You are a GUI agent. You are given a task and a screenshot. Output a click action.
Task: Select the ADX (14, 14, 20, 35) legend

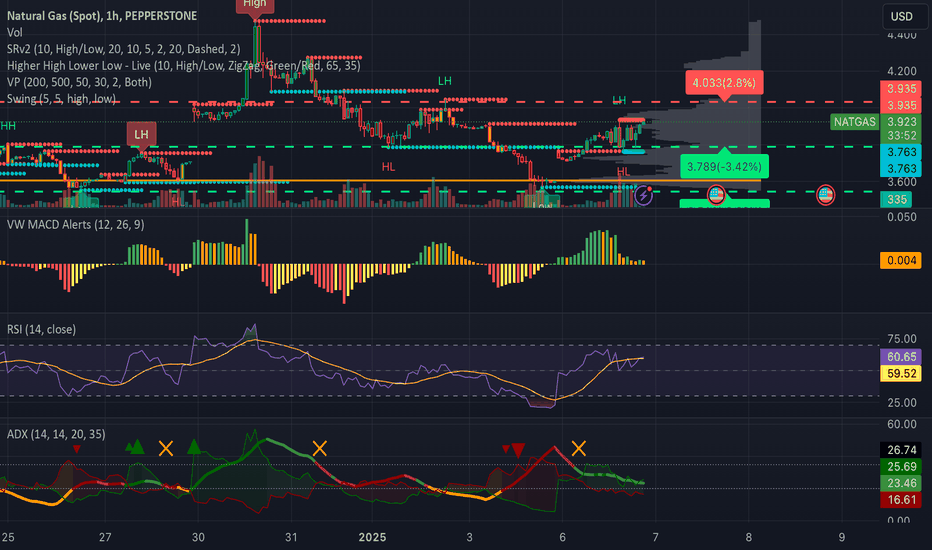click(56, 434)
